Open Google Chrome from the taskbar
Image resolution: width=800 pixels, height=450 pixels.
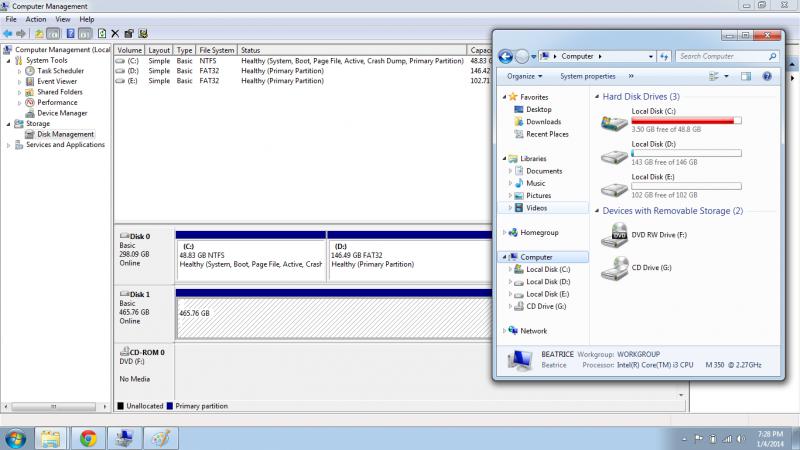(x=88, y=438)
